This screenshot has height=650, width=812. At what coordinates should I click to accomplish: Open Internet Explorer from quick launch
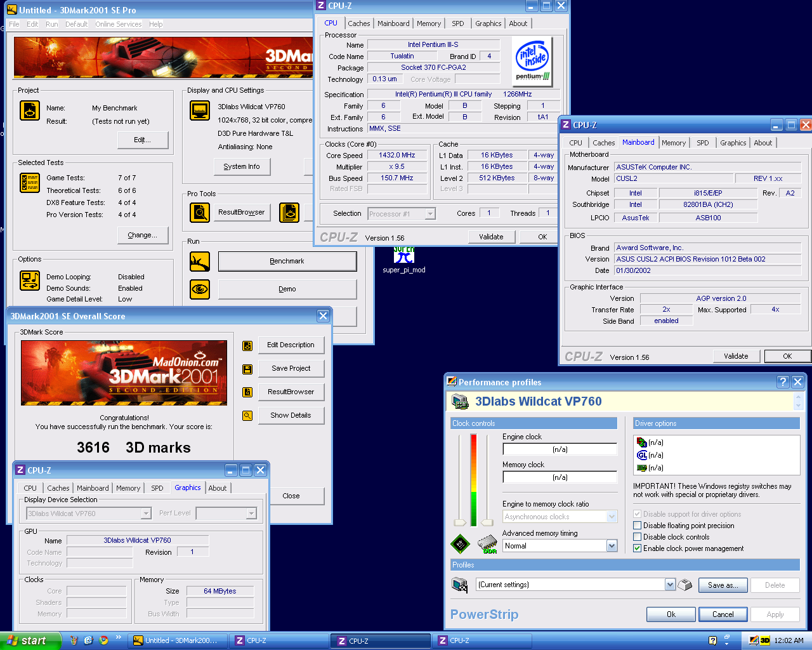tap(88, 640)
